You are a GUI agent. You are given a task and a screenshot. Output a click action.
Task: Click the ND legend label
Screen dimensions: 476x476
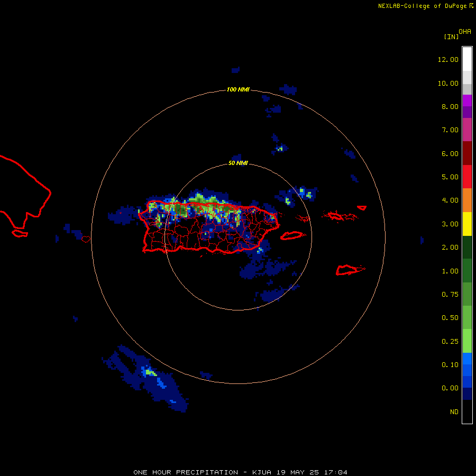click(x=454, y=412)
